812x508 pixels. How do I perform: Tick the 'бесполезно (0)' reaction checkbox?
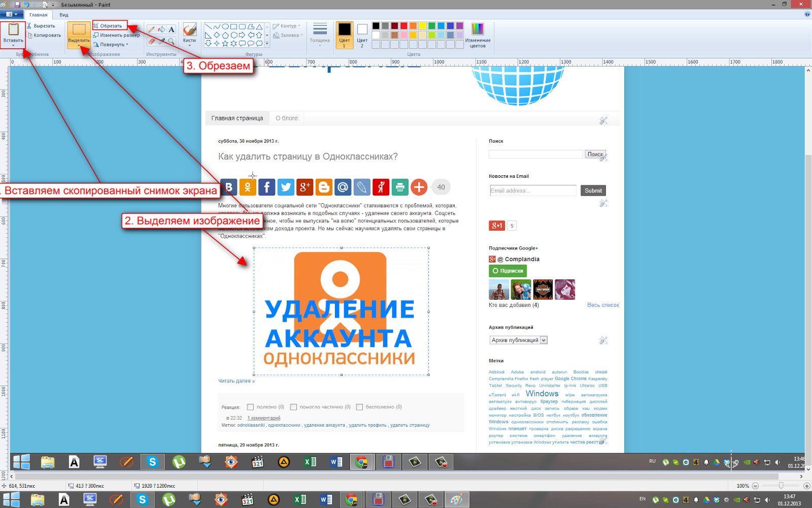(359, 407)
